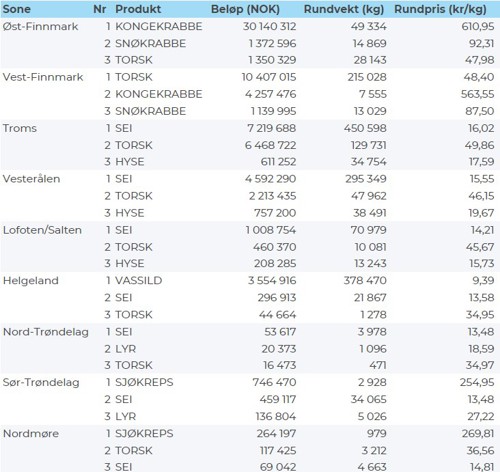Select the Nord-Trøndelag zone cell
This screenshot has width=500, height=472.
46,332
